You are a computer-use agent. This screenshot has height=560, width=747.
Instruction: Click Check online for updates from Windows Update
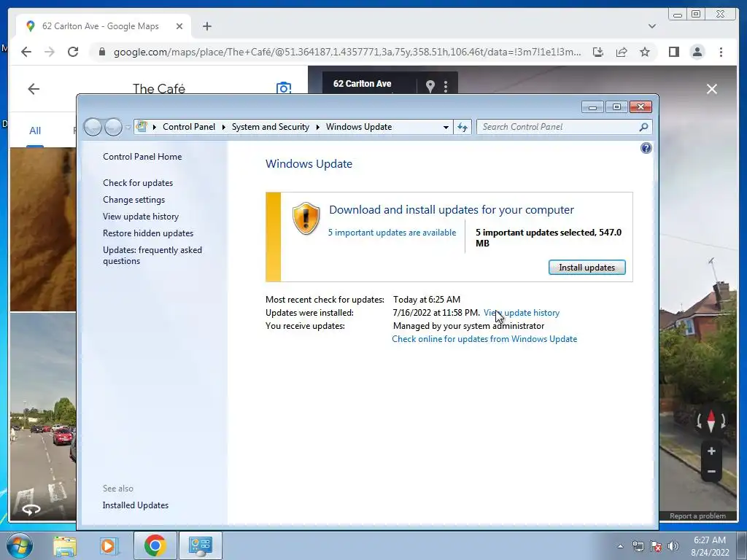pos(484,339)
